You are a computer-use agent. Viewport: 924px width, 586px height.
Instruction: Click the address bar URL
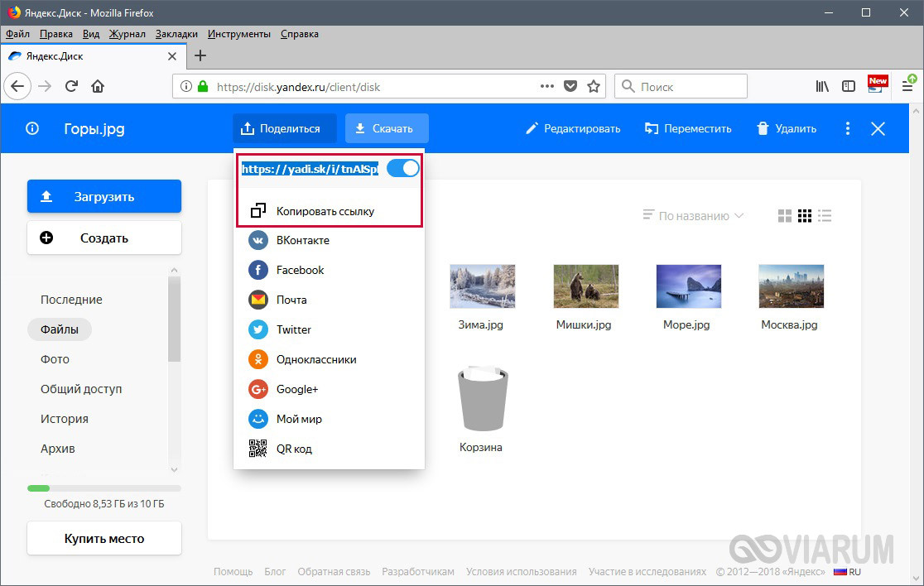298,87
